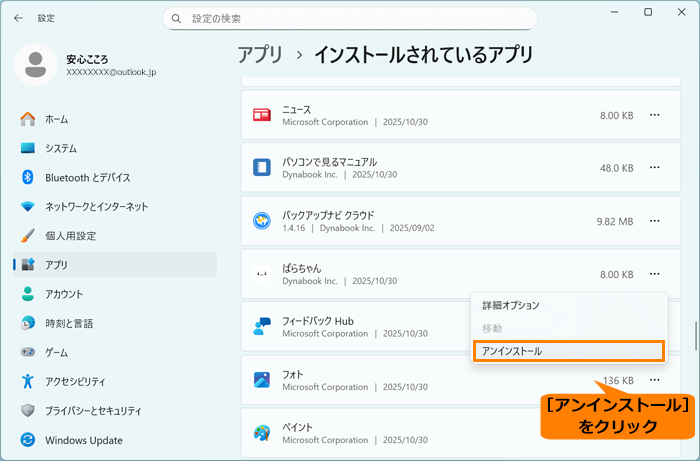This screenshot has width=700, height=461.
Task: Click the personalization paintbrush icon
Action: click(28, 236)
